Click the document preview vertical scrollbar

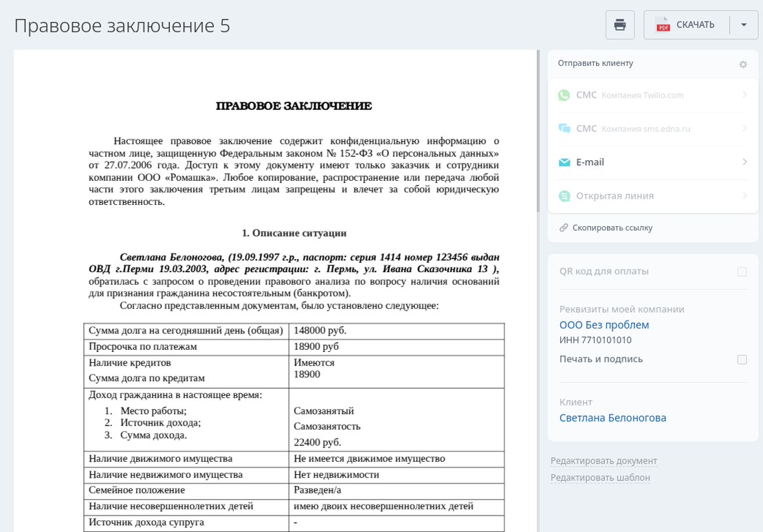pyautogui.click(x=538, y=131)
